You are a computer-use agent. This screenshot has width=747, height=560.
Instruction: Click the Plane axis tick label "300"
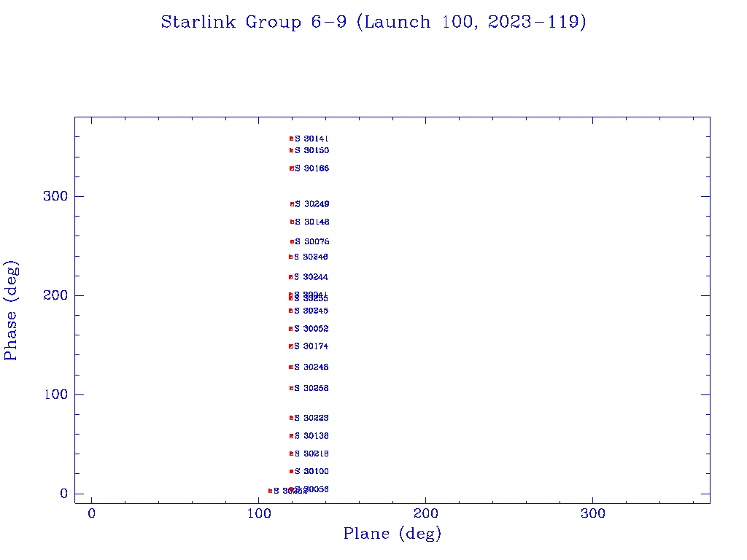[x=592, y=513]
